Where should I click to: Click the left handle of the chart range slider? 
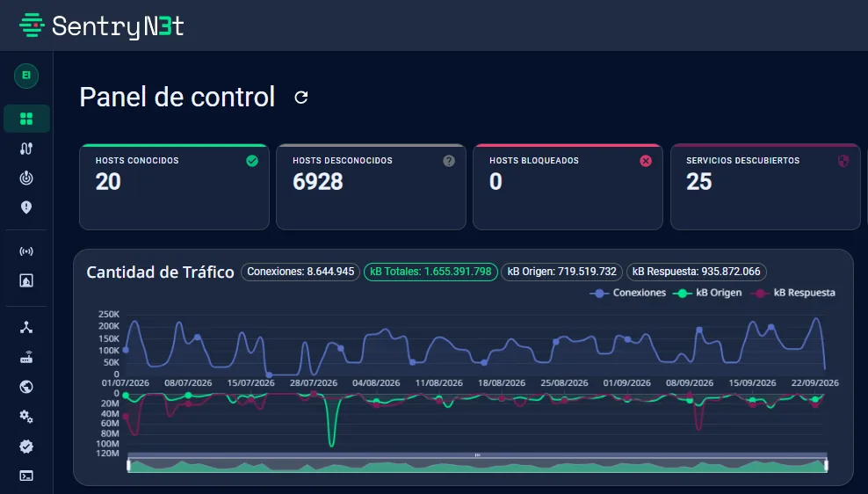(x=128, y=465)
